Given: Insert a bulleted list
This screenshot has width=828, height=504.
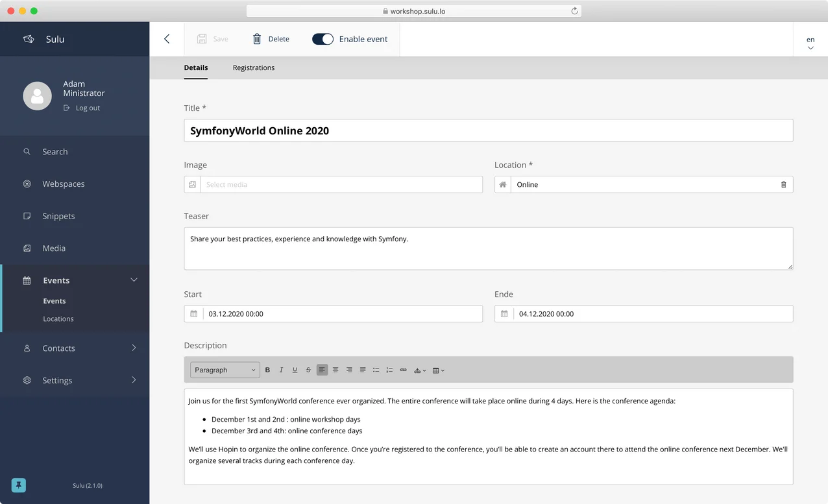Looking at the screenshot, I should click(x=376, y=370).
